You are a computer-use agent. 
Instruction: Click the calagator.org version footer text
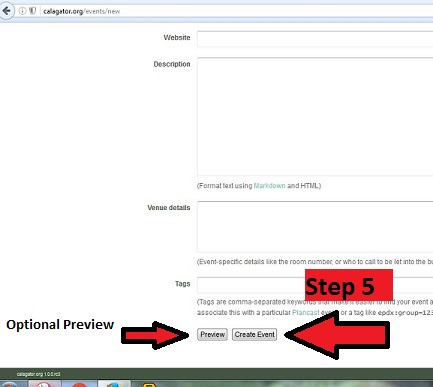pyautogui.click(x=38, y=374)
